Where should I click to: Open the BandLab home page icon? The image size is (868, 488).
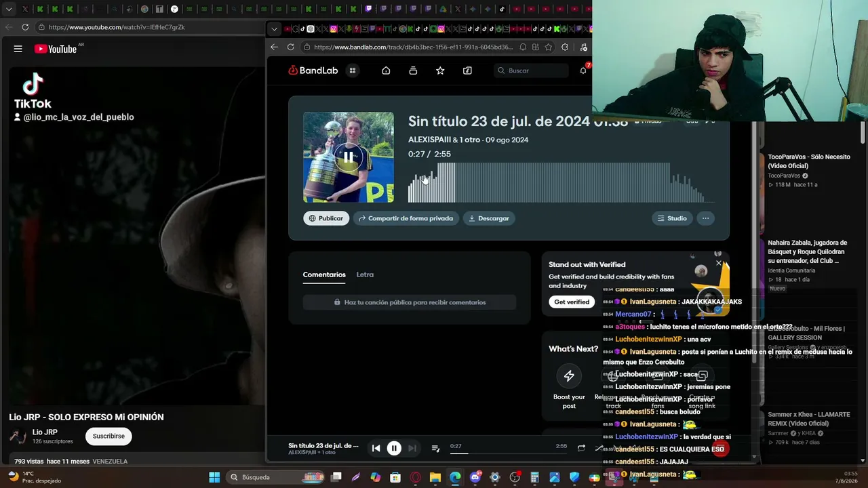[x=386, y=70]
